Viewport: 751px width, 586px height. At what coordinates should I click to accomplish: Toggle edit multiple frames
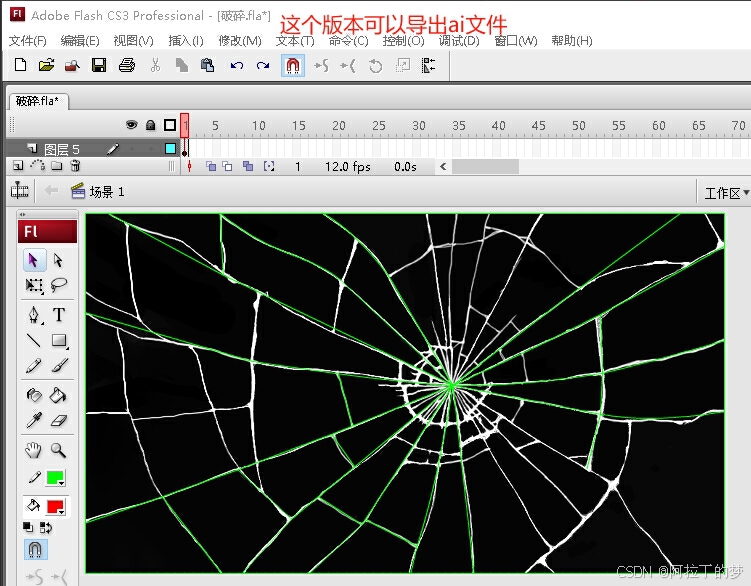pos(248,166)
